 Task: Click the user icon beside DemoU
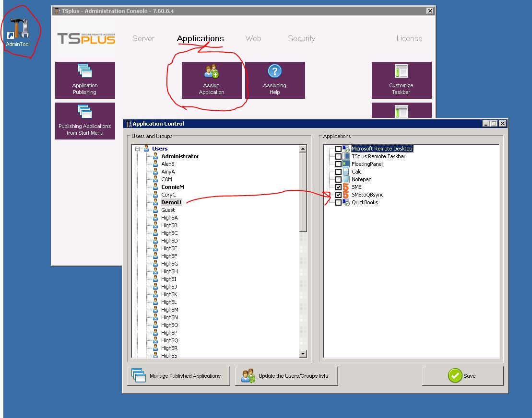coord(155,202)
